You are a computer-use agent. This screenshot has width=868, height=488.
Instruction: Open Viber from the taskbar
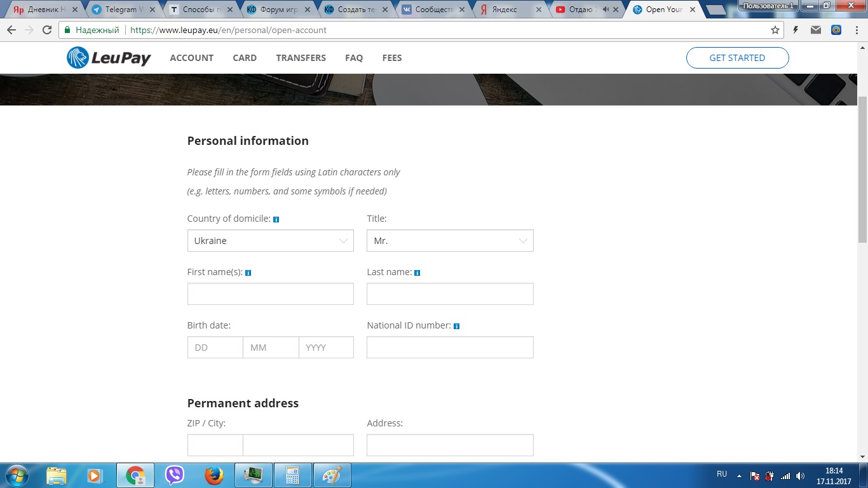(174, 475)
